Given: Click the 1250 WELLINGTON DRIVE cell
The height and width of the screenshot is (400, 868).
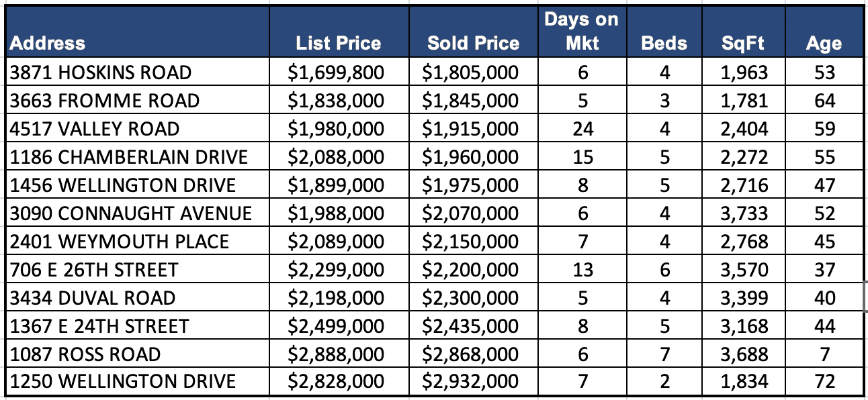Looking at the screenshot, I should tap(123, 382).
